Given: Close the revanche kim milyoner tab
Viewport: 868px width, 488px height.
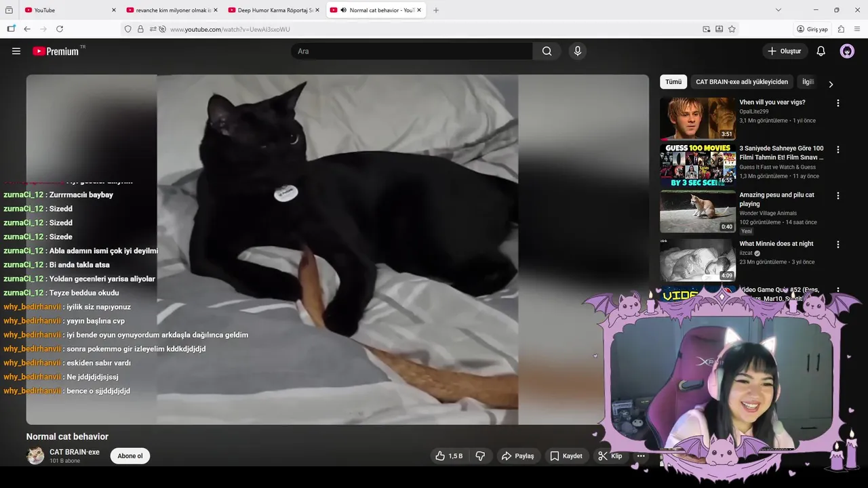Looking at the screenshot, I should click(x=215, y=10).
